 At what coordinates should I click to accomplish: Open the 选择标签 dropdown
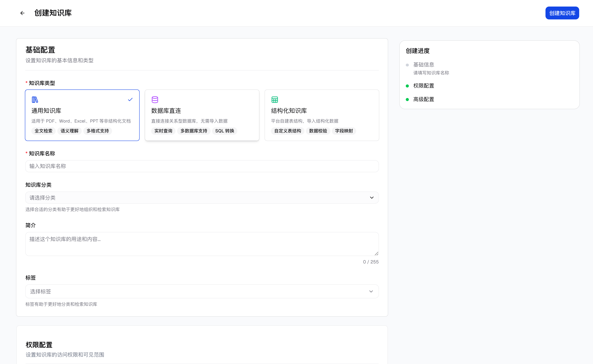[x=202, y=291]
